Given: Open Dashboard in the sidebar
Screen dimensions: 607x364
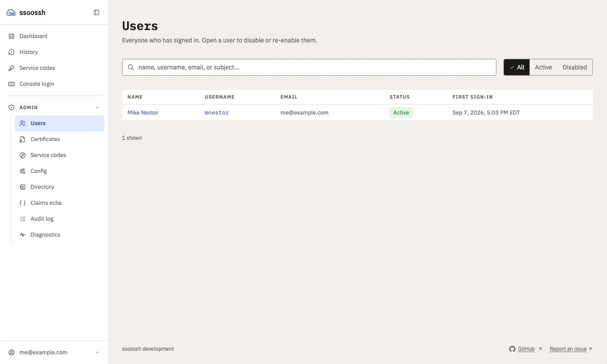Looking at the screenshot, I should pyautogui.click(x=54, y=36).
